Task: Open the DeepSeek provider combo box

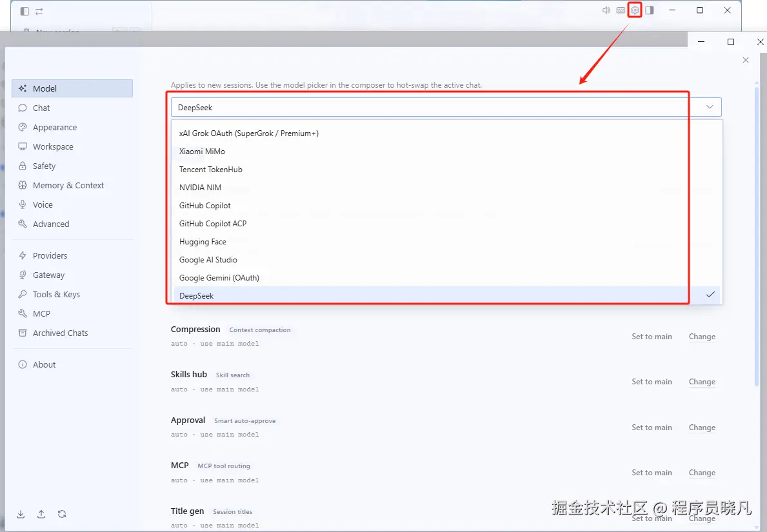Action: tap(446, 107)
